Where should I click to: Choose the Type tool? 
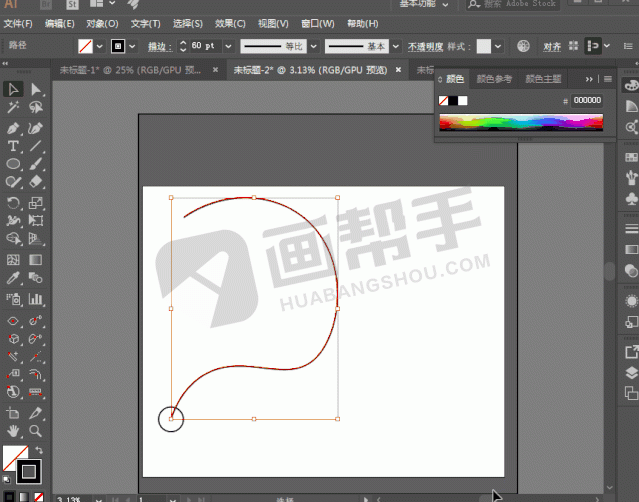(x=14, y=146)
